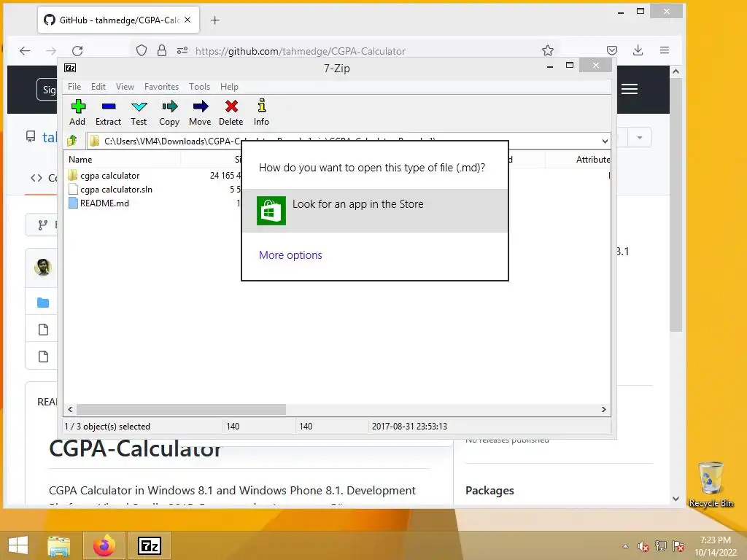Open the Edit menu in 7-Zip
This screenshot has height=560, width=747.
(98, 87)
